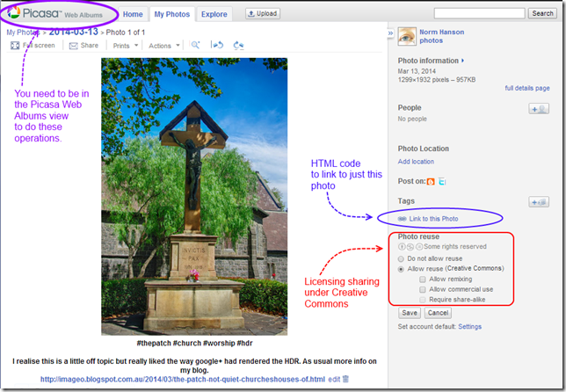Click the zoom magnifier icon
566x392 pixels.
tap(195, 45)
